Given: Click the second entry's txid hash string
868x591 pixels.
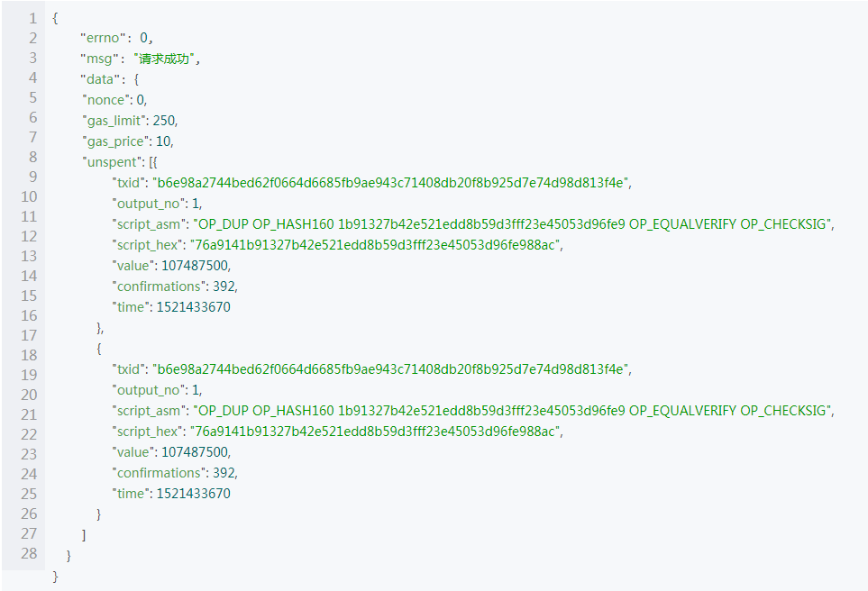Looking at the screenshot, I should coord(392,369).
